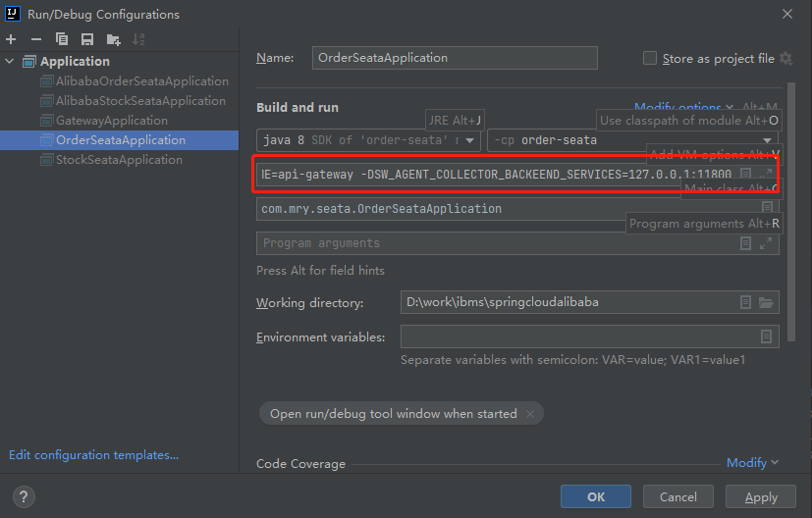Open Code Coverage Modify dropdown
Screen dimensions: 812x518
pyautogui.click(x=752, y=463)
